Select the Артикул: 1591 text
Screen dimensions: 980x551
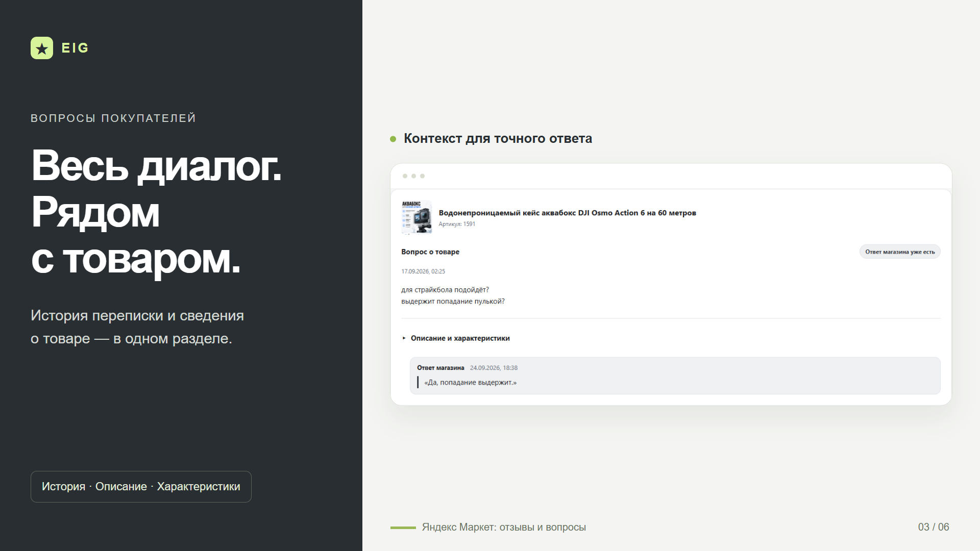click(x=457, y=224)
